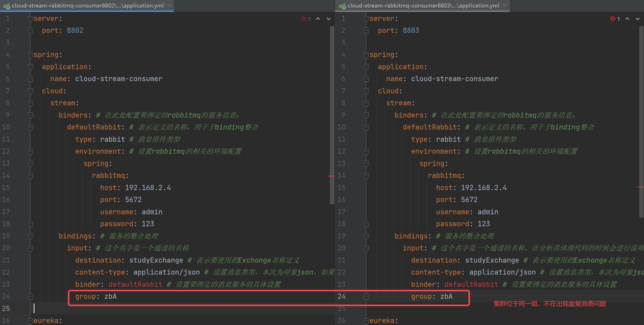This screenshot has height=325, width=644.
Task: Go to next highlighted error, left editor
Action: pyautogui.click(x=329, y=19)
